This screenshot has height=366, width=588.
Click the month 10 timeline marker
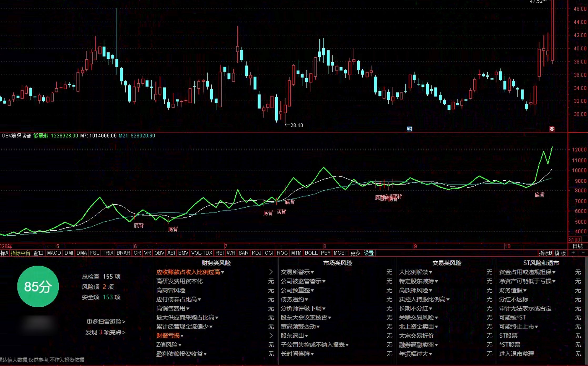coord(507,246)
